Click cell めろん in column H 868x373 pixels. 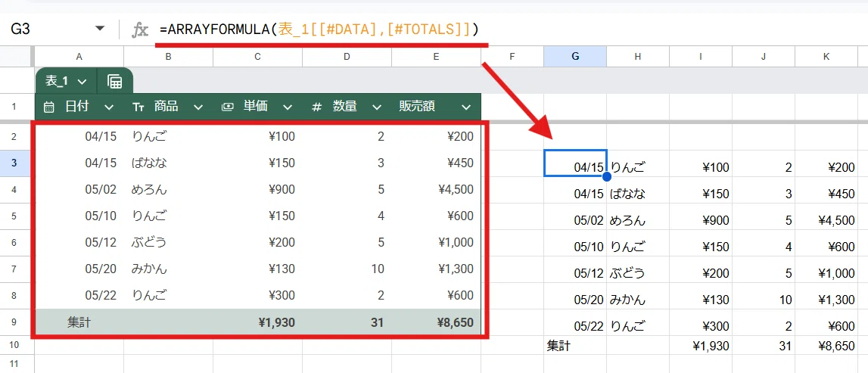[x=627, y=220]
